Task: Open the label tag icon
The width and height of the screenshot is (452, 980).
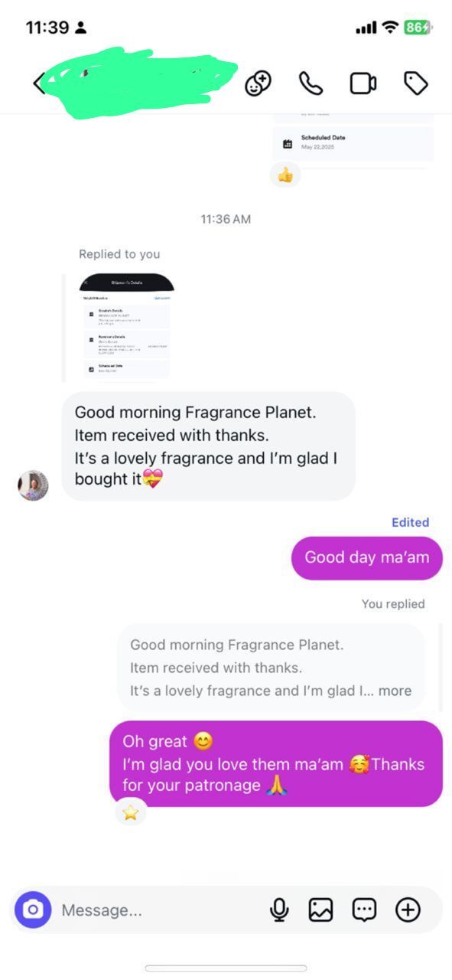Action: point(415,83)
